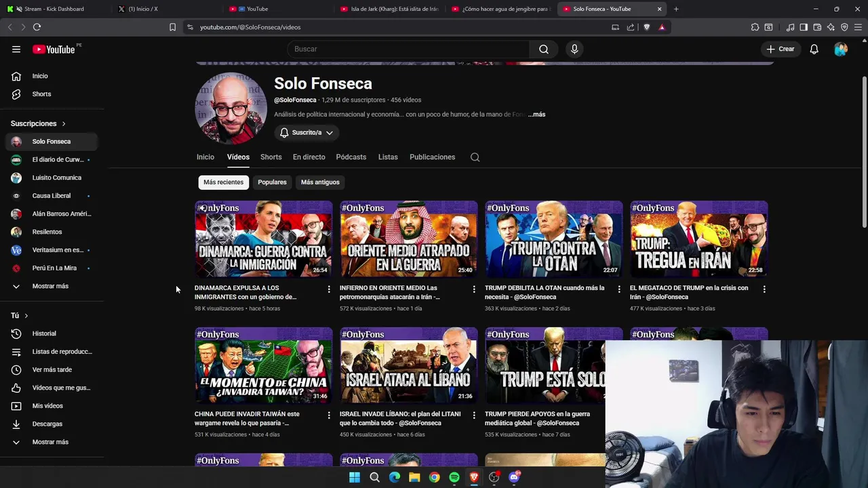Open options for CHINA PUEDE INVADIR TAIWÁN video

tap(329, 415)
